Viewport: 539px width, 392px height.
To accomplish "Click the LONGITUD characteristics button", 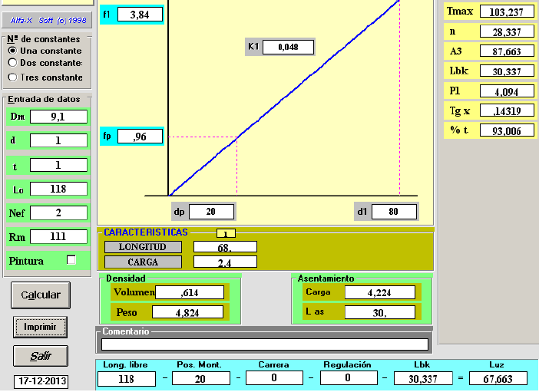I will [x=143, y=247].
